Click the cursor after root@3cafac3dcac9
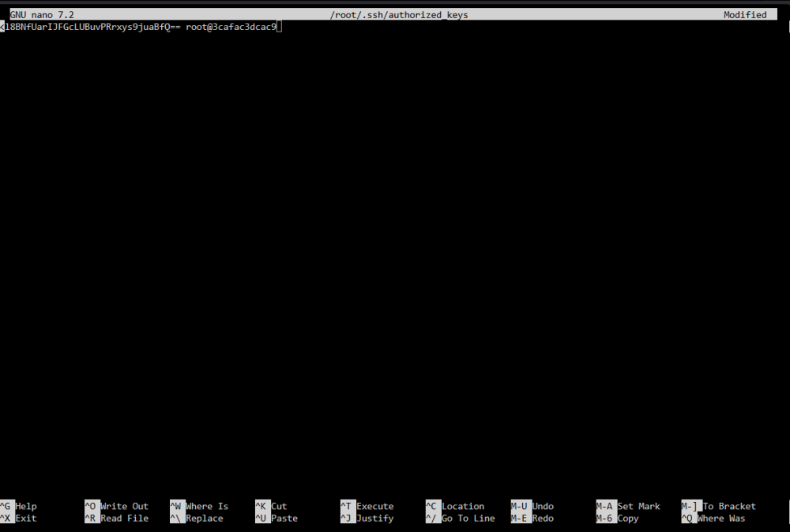Image resolution: width=790 pixels, height=532 pixels. 279,26
